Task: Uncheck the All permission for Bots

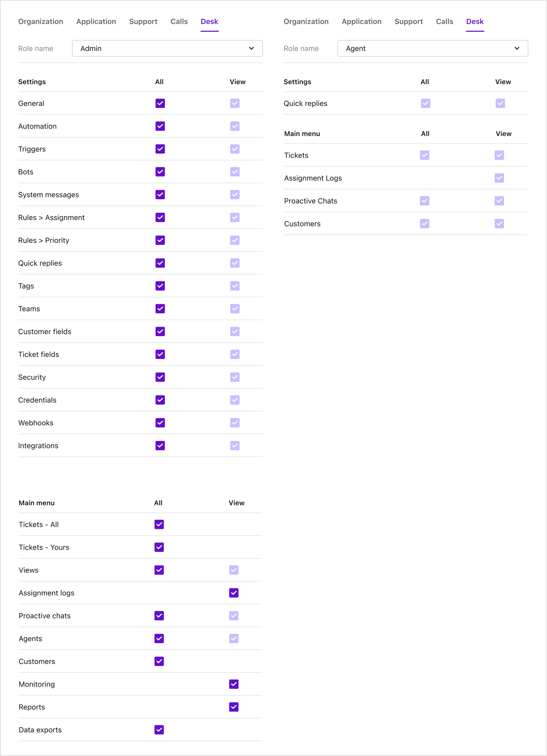Action: (160, 172)
